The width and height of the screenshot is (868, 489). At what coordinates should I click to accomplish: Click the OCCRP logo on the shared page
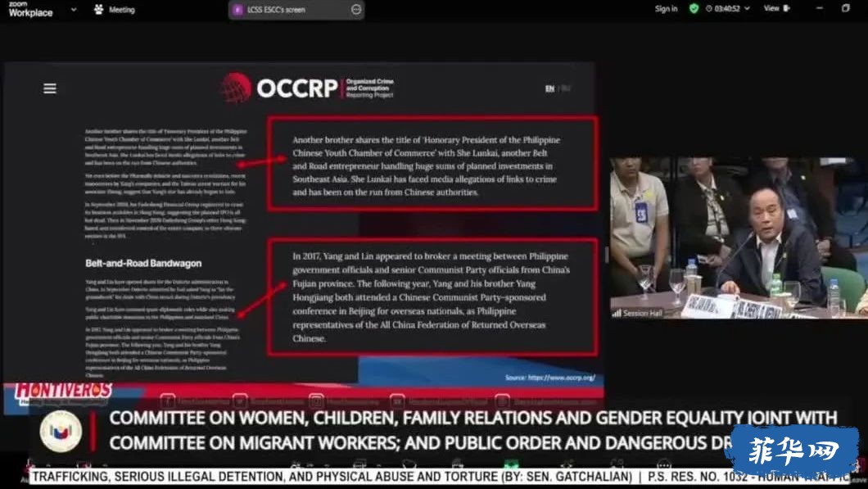[307, 88]
